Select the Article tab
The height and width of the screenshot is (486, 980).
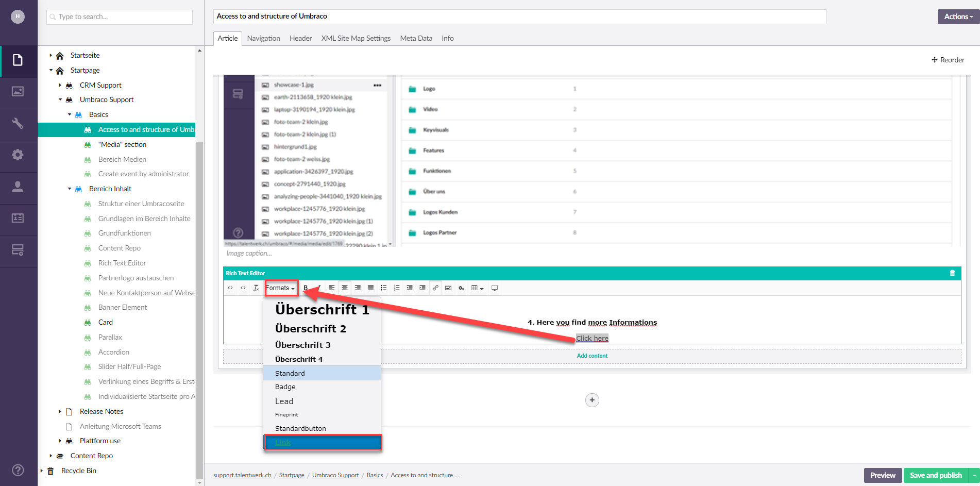coord(227,38)
